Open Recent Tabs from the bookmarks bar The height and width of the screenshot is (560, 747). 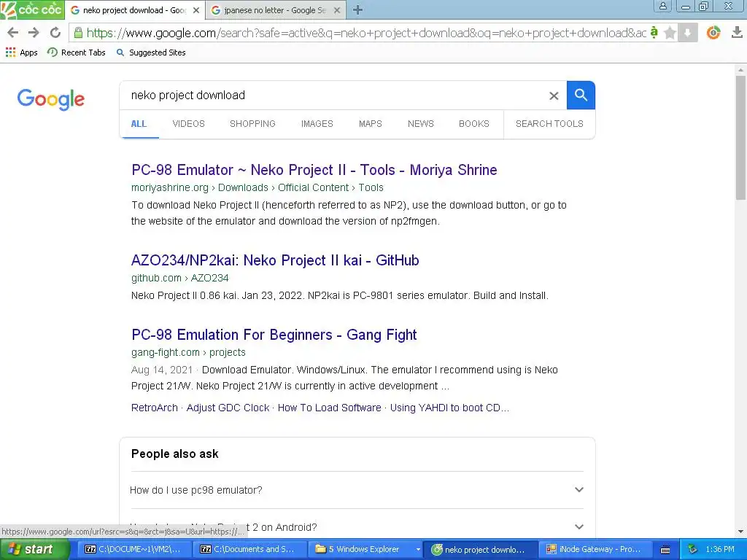click(x=76, y=52)
